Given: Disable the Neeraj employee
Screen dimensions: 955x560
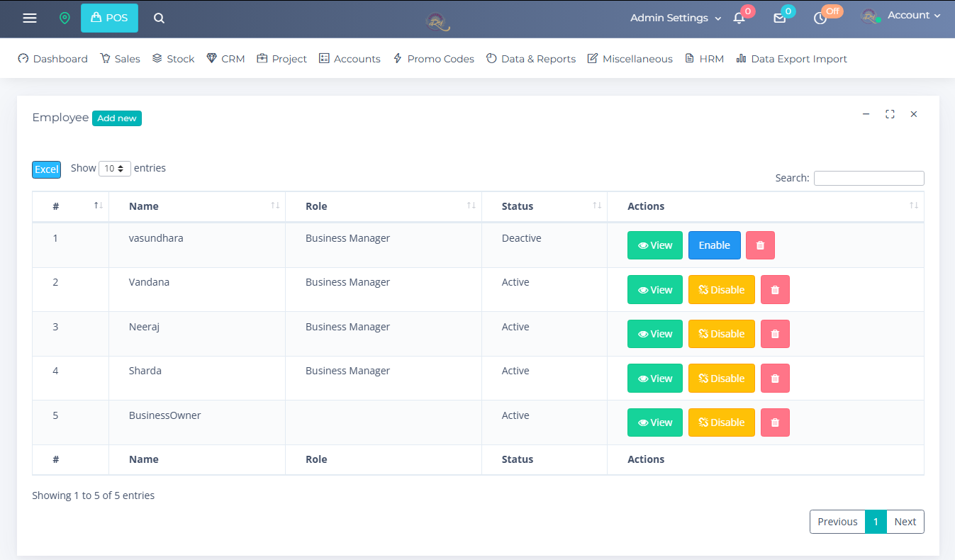Looking at the screenshot, I should (721, 334).
